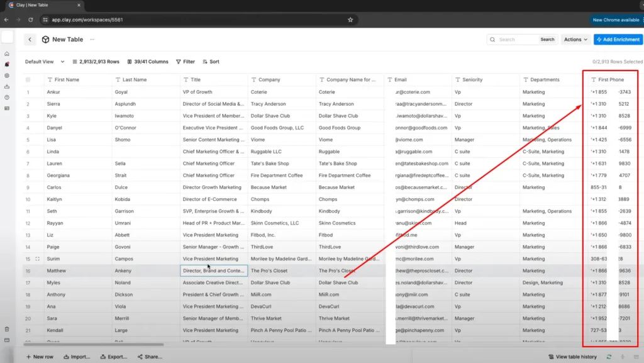This screenshot has width=644, height=363.
Task: Open the inbox tray sidebar icon
Action: (7, 86)
